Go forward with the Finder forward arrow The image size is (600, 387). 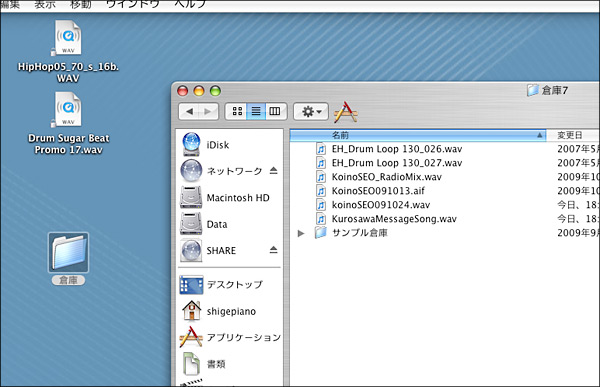coord(208,111)
